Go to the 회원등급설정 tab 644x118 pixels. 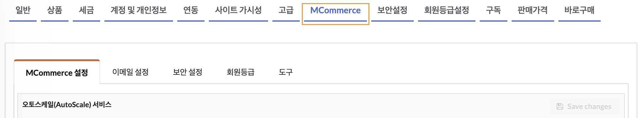[x=447, y=11]
